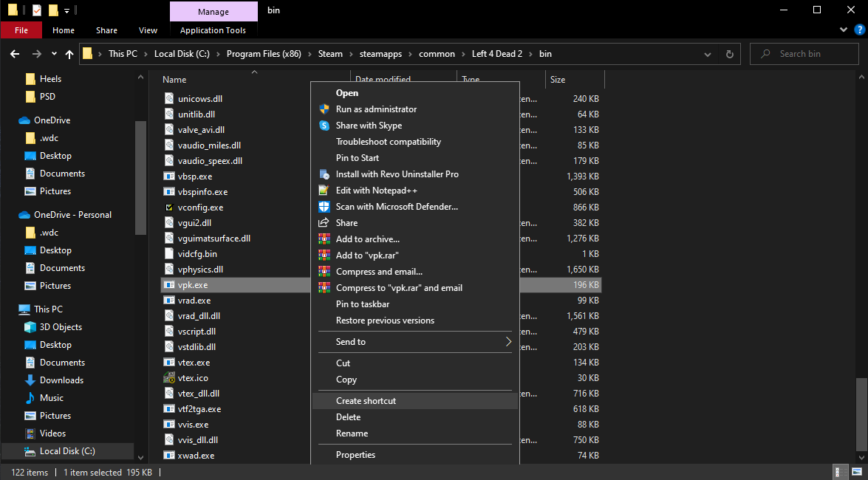Open the Share ribbon tab
868x480 pixels.
click(x=106, y=30)
